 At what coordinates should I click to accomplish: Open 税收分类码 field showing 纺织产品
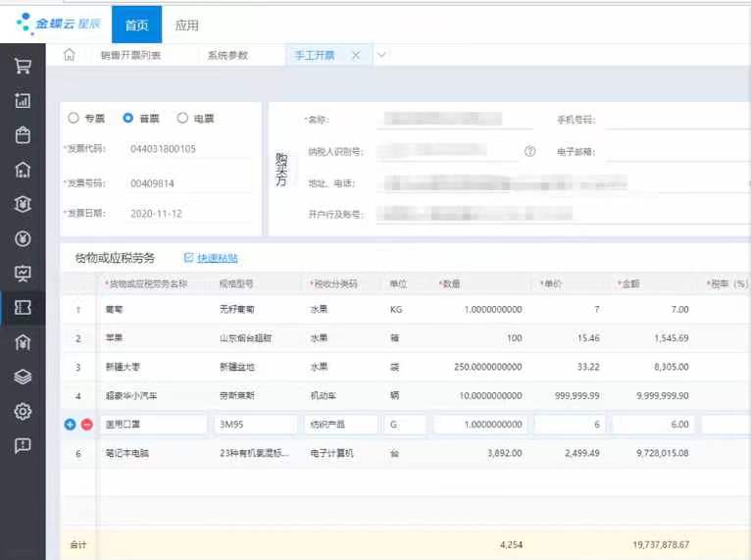coord(338,425)
